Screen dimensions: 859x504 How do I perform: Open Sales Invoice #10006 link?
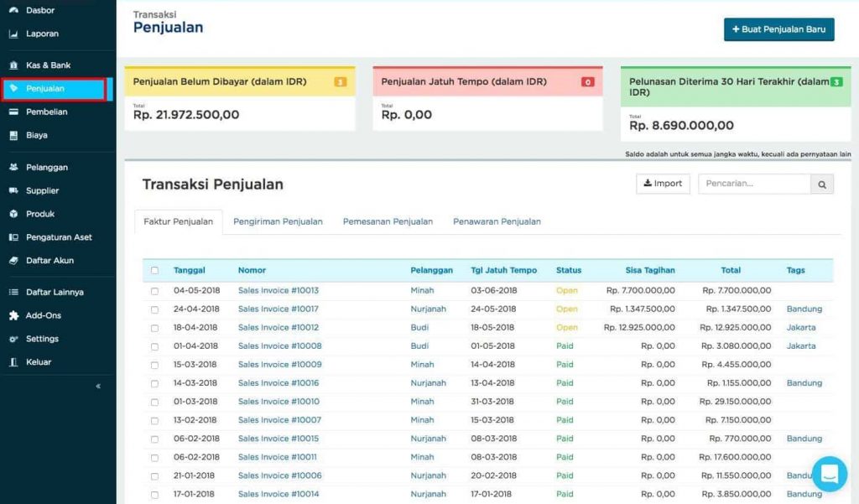280,475
